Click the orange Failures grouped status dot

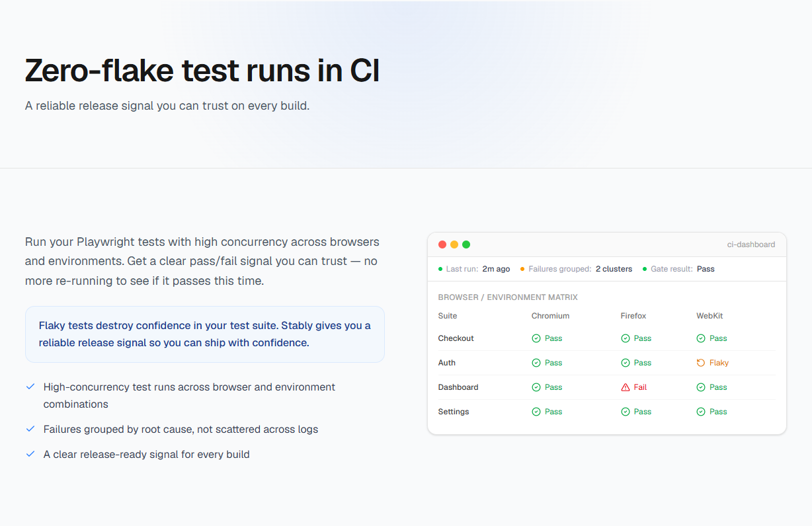[522, 269]
